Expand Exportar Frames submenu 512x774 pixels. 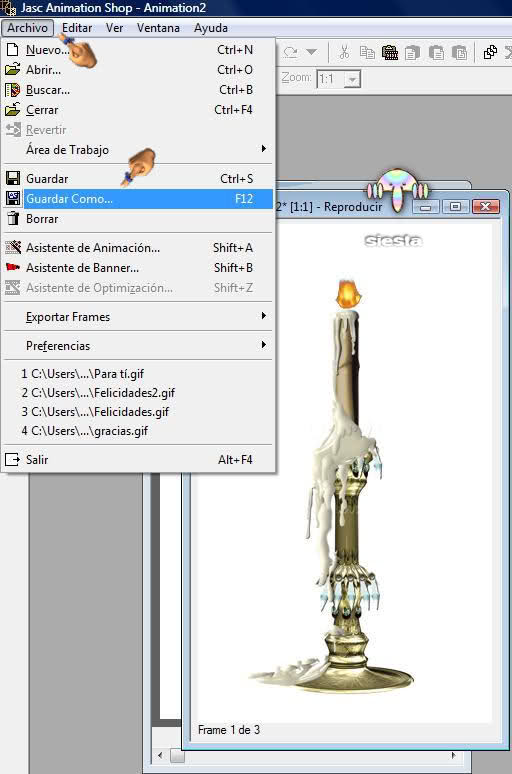pyautogui.click(x=138, y=317)
